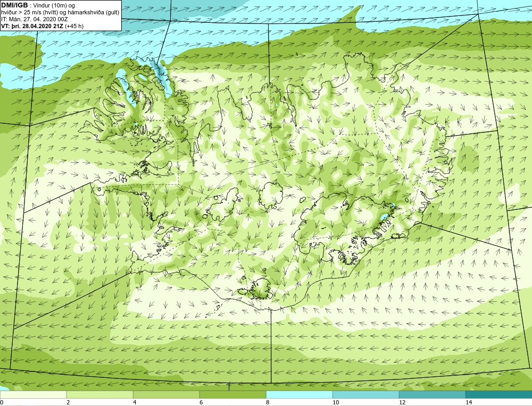Viewport: 532px width, 406px height.
Task: Click the 4–6 m/s green swatch
Action: point(166,394)
